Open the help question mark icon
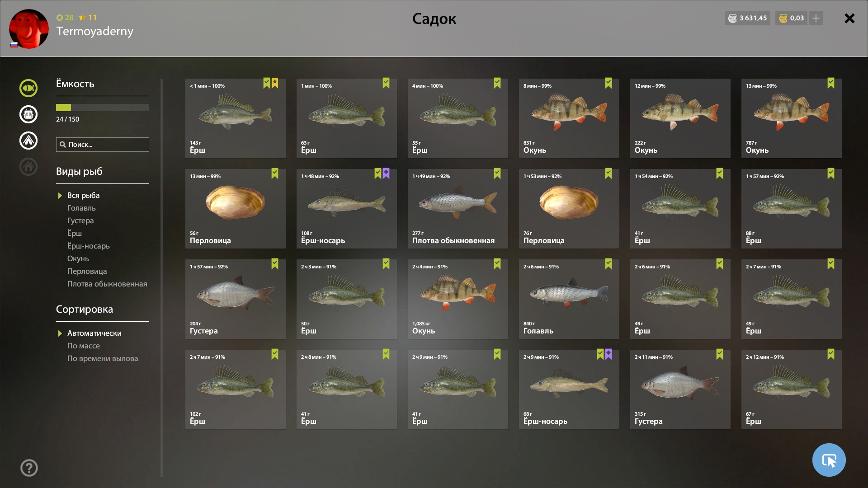This screenshot has height=488, width=868. (29, 468)
